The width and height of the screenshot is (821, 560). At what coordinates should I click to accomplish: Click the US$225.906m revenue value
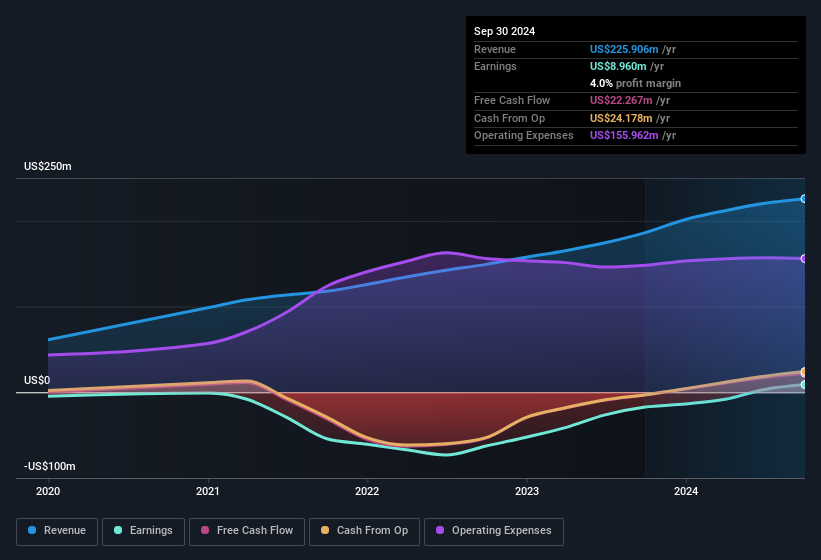coord(624,49)
